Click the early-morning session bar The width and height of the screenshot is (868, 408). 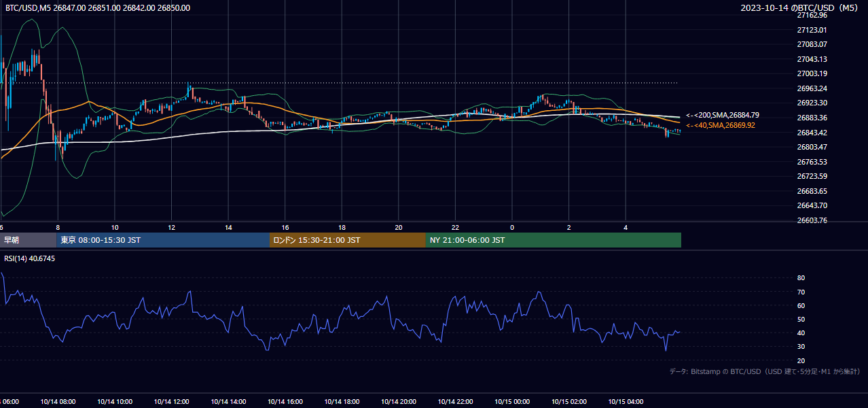pyautogui.click(x=28, y=240)
